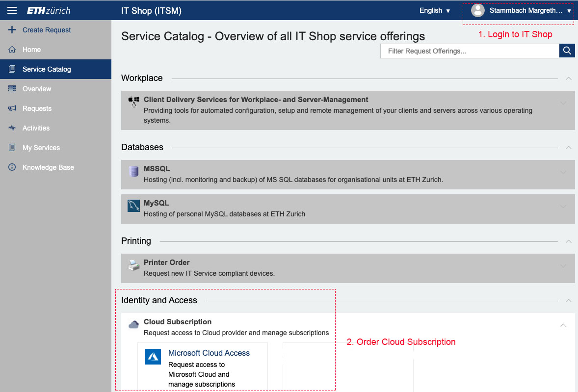Click the Identity and Access heading
This screenshot has width=578, height=392.
point(159,300)
